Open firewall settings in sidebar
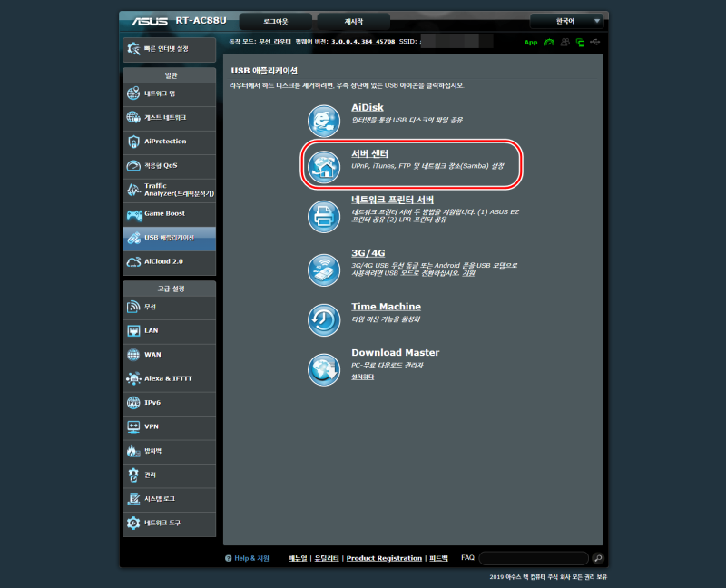This screenshot has width=726, height=588. coord(169,451)
